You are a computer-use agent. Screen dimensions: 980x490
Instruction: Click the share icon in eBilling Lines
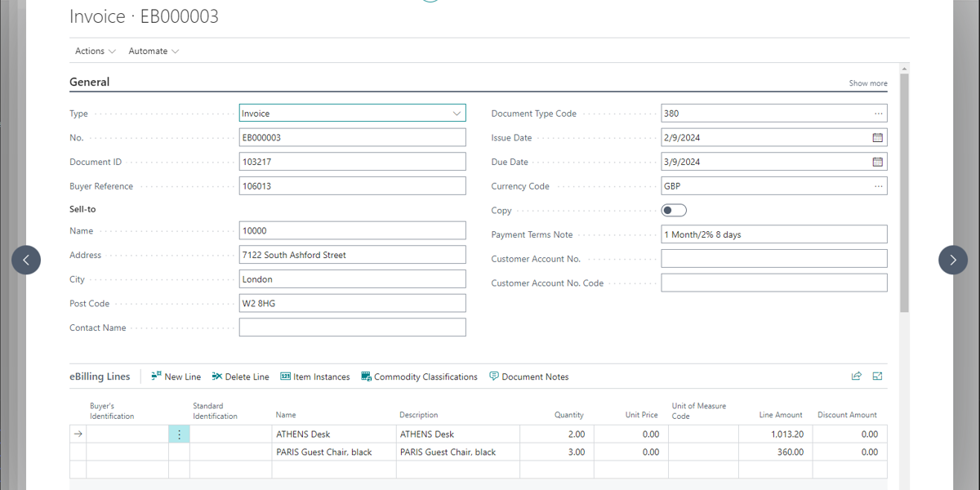pyautogui.click(x=856, y=376)
